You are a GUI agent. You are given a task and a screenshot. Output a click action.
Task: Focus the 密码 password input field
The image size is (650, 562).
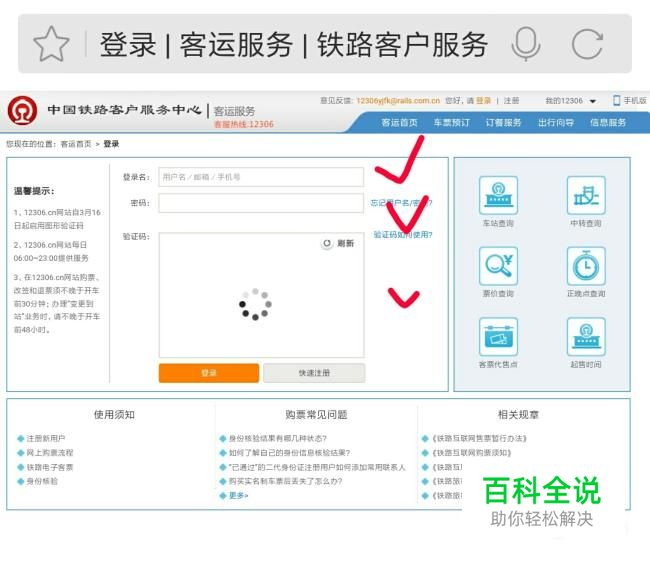(x=261, y=203)
